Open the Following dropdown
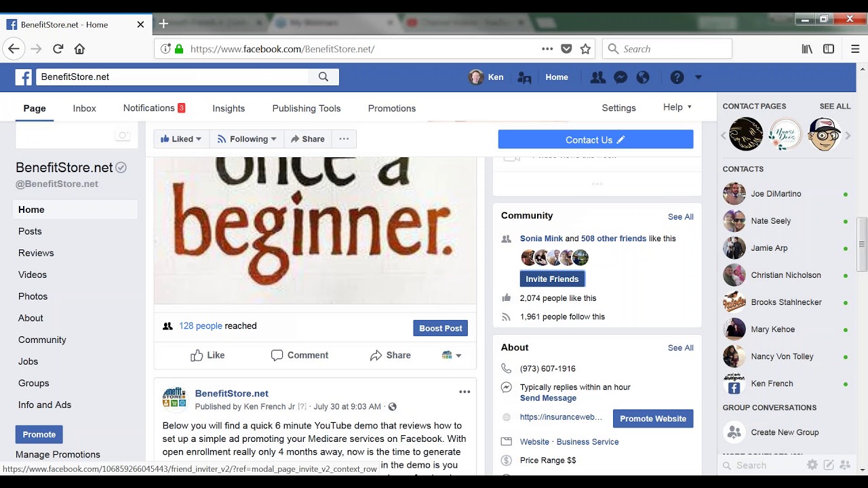868x488 pixels. coord(246,138)
